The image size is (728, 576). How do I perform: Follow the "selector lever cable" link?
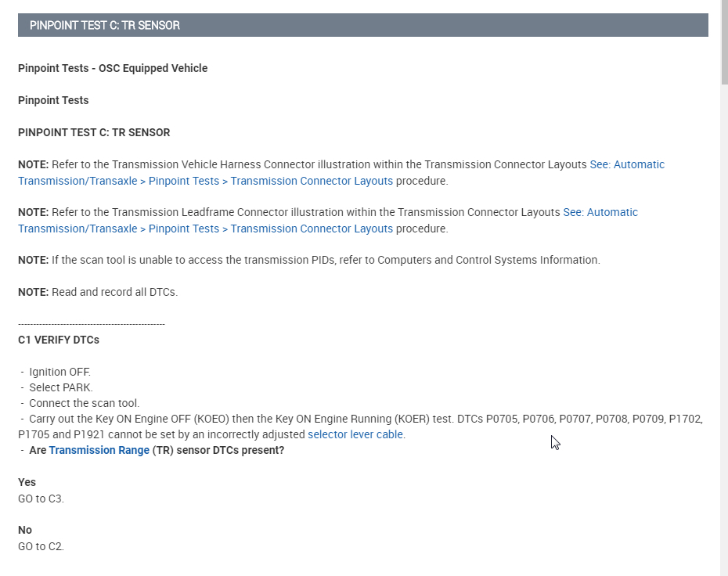tap(355, 434)
